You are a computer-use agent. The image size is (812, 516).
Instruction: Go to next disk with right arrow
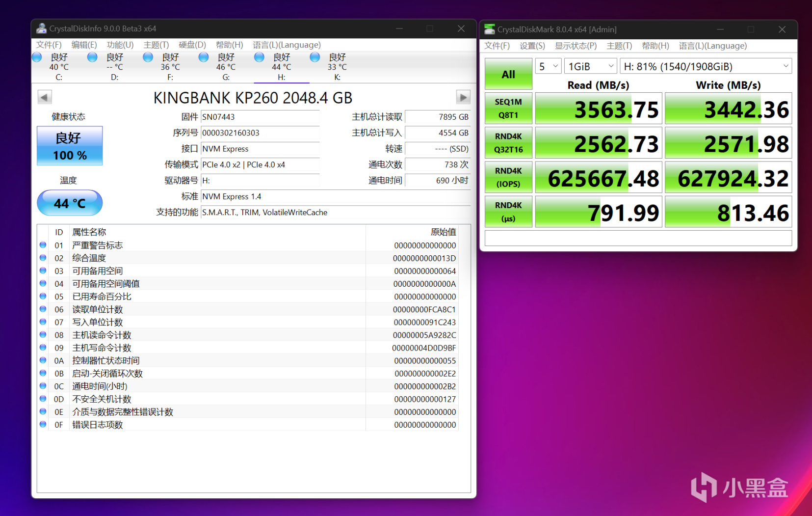pyautogui.click(x=463, y=97)
